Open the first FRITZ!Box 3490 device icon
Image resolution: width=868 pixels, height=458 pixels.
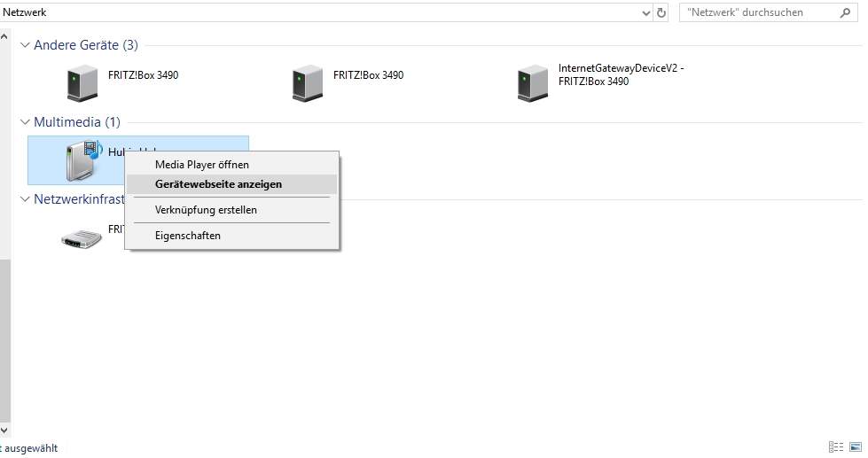(x=82, y=83)
